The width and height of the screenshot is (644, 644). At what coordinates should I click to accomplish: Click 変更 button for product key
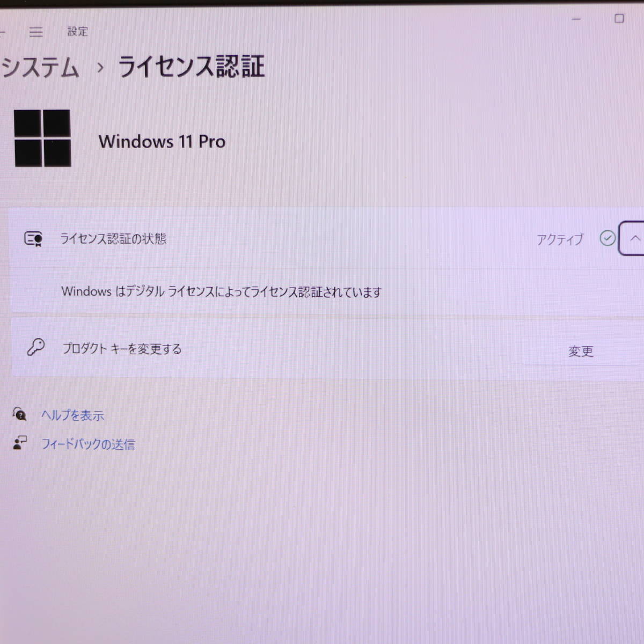point(581,352)
